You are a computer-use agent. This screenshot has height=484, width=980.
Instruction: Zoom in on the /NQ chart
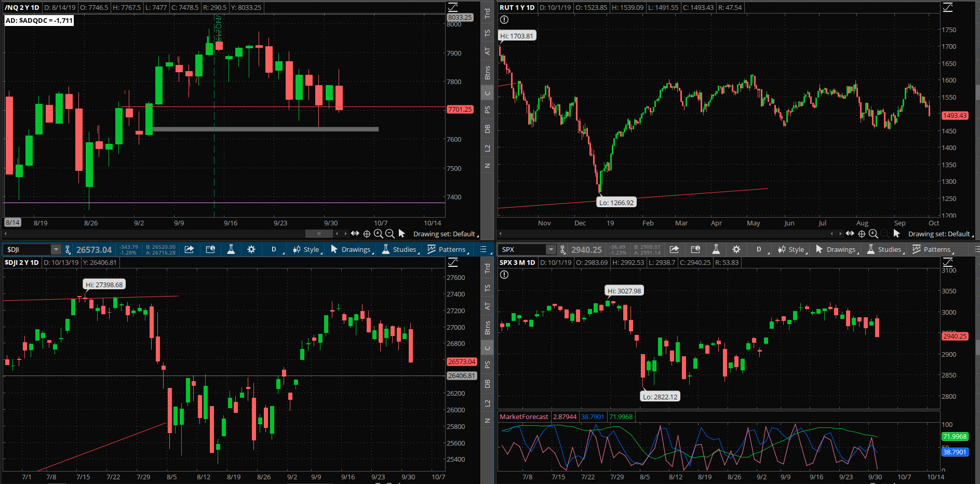[378, 234]
